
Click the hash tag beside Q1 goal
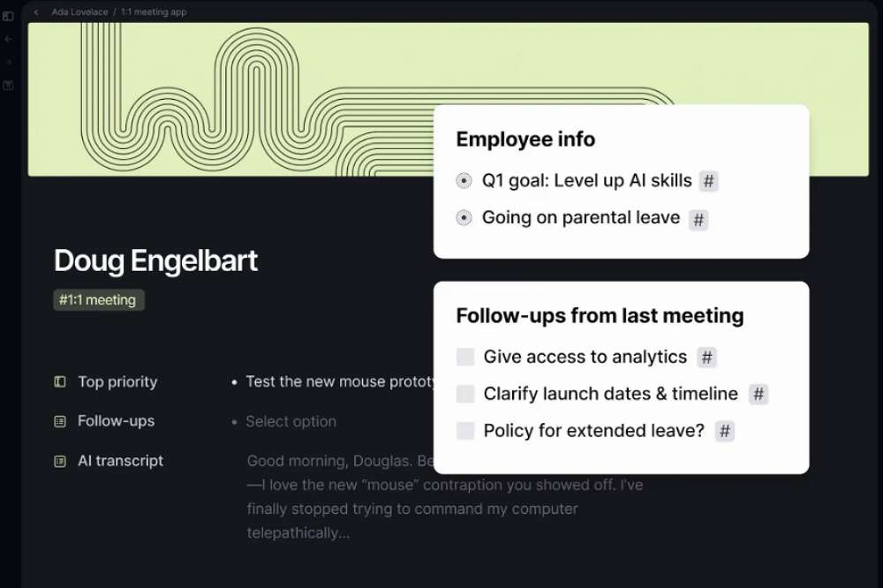(x=708, y=182)
